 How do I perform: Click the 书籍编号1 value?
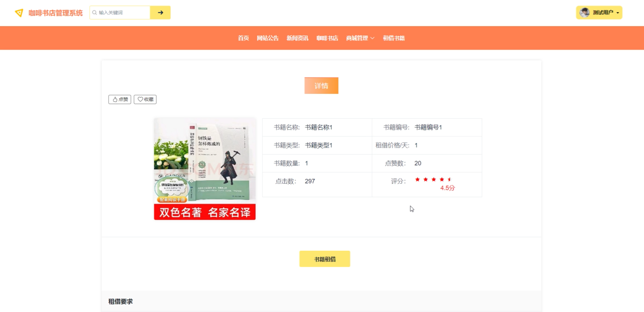pos(428,127)
